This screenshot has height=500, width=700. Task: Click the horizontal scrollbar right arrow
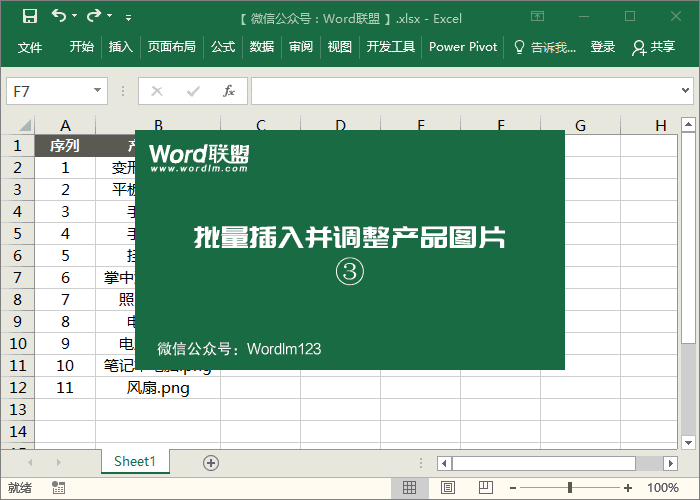[x=671, y=463]
